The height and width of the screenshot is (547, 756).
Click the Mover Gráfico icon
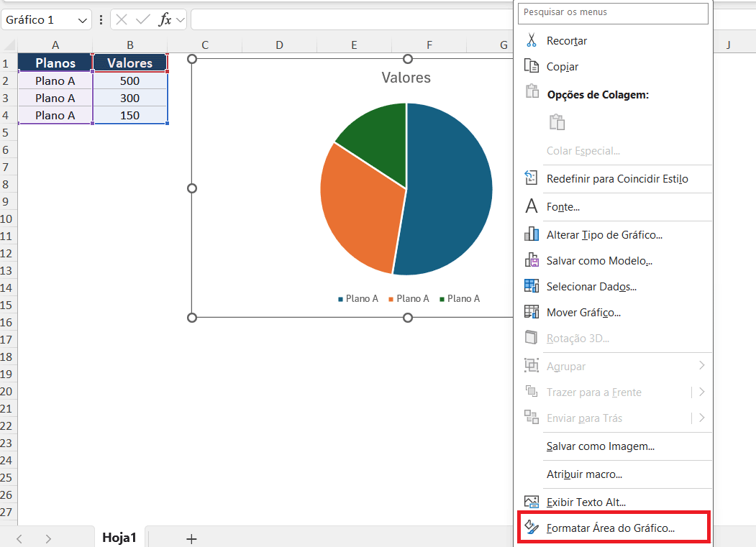pos(532,312)
